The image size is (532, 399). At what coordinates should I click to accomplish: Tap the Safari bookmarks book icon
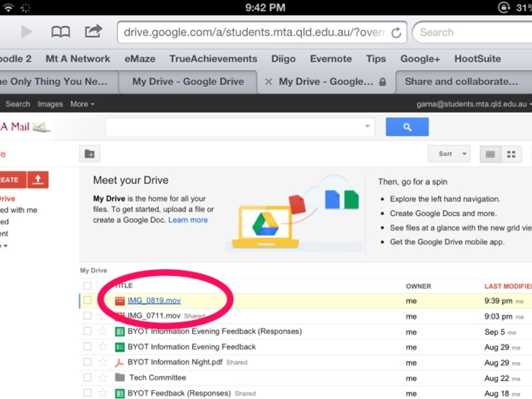[x=60, y=32]
